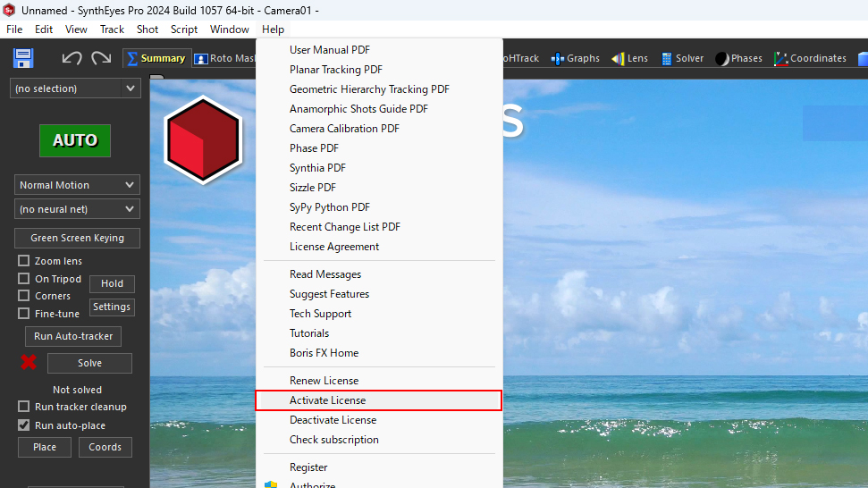868x488 pixels.
Task: Select Tutorials menu item
Action: [x=379, y=333]
